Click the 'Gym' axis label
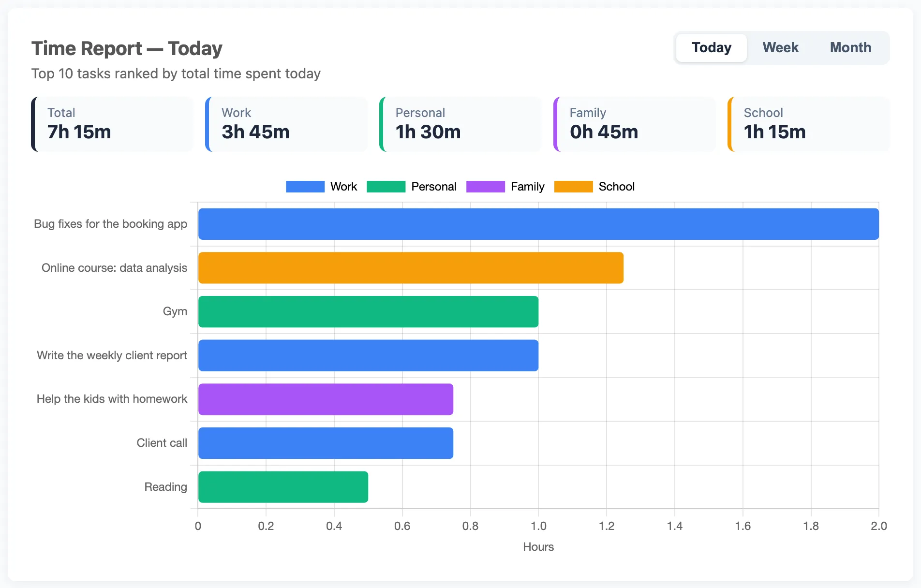 point(175,311)
